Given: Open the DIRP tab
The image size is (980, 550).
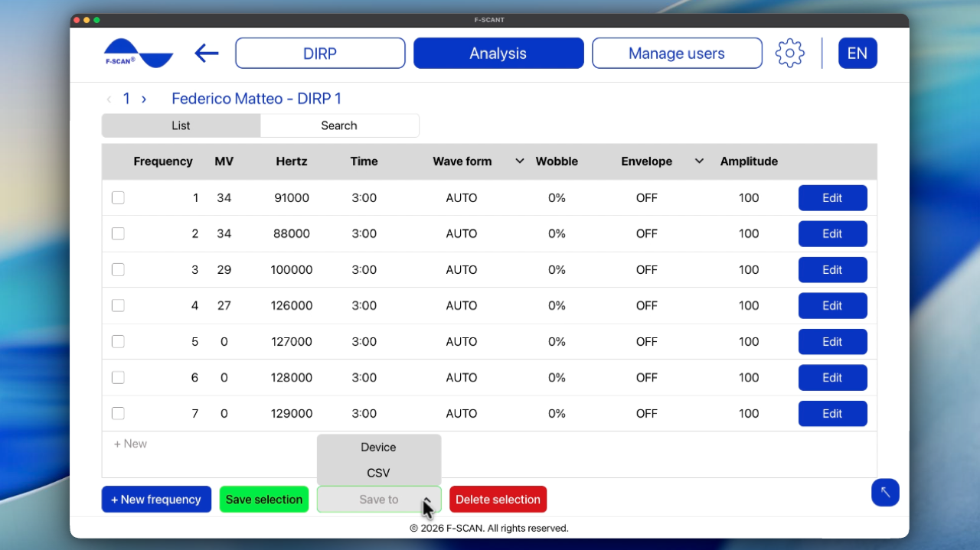Looking at the screenshot, I should click(320, 54).
